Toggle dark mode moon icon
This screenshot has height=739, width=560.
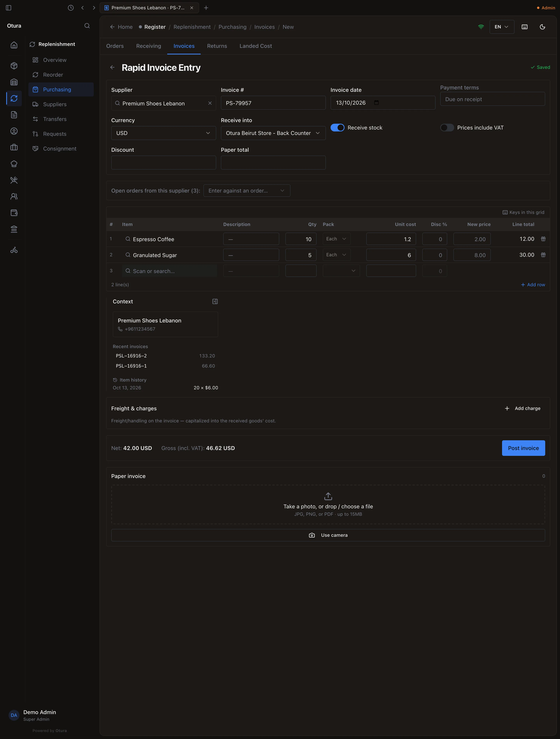pyautogui.click(x=542, y=27)
